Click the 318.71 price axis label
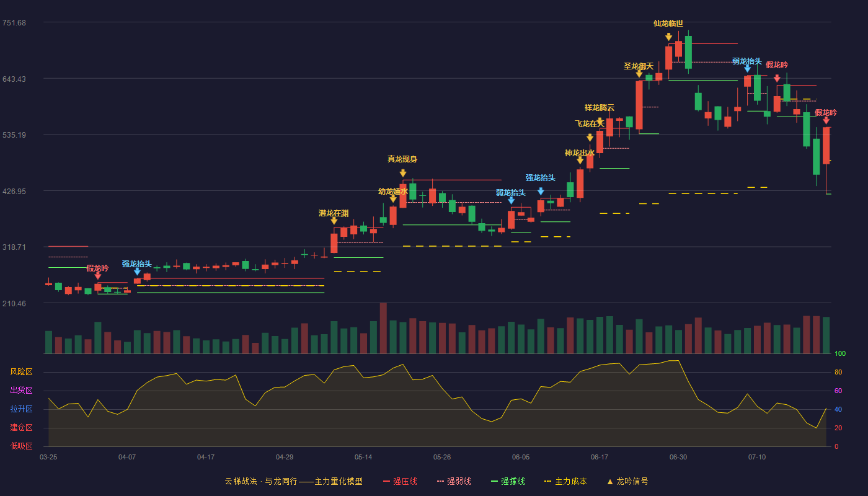The image size is (868, 496). [14, 247]
